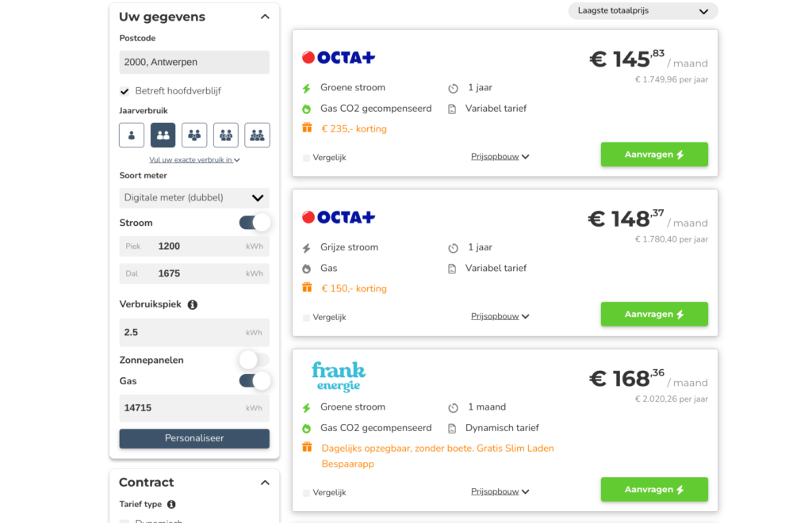Open the Laagste totaalprijs sort dropdown
812x523 pixels.
coord(642,11)
